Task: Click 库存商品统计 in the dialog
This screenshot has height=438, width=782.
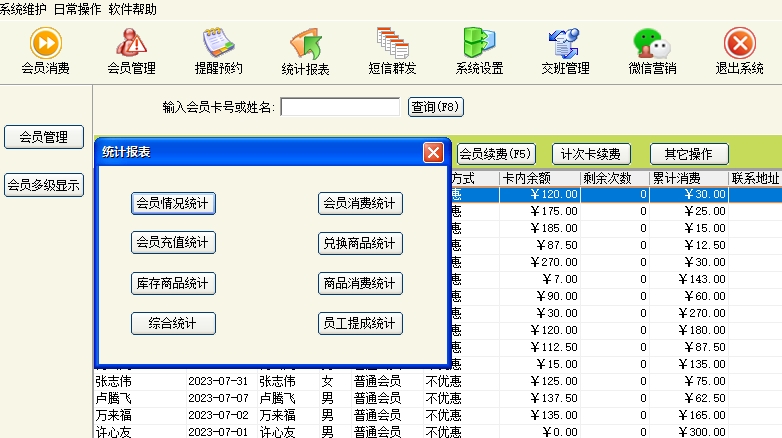Action: 173,283
